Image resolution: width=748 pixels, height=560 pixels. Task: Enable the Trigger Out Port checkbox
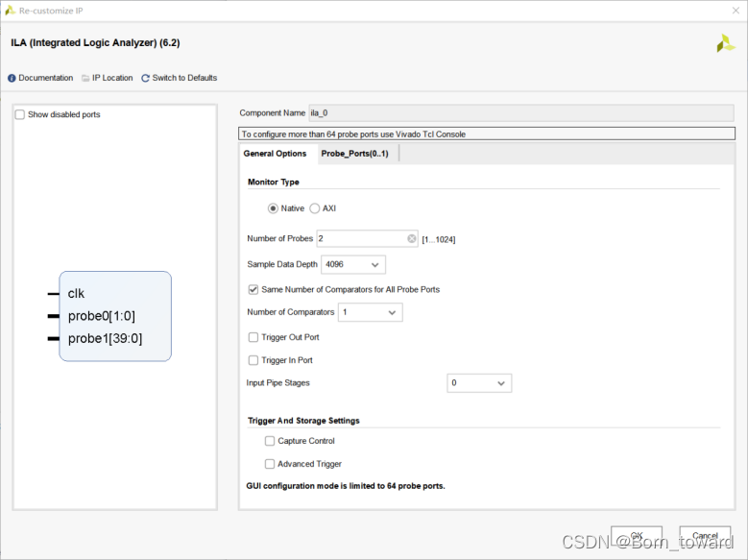tap(253, 337)
